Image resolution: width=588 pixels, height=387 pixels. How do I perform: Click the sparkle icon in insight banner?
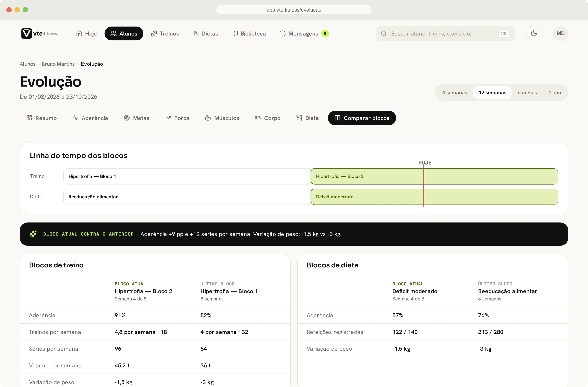[33, 234]
